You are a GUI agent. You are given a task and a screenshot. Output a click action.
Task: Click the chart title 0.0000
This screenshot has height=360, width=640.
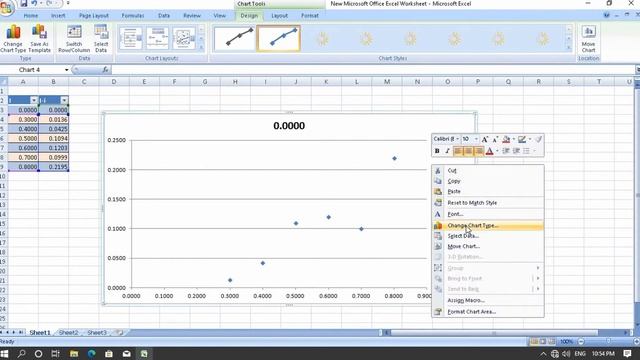[x=289, y=126]
